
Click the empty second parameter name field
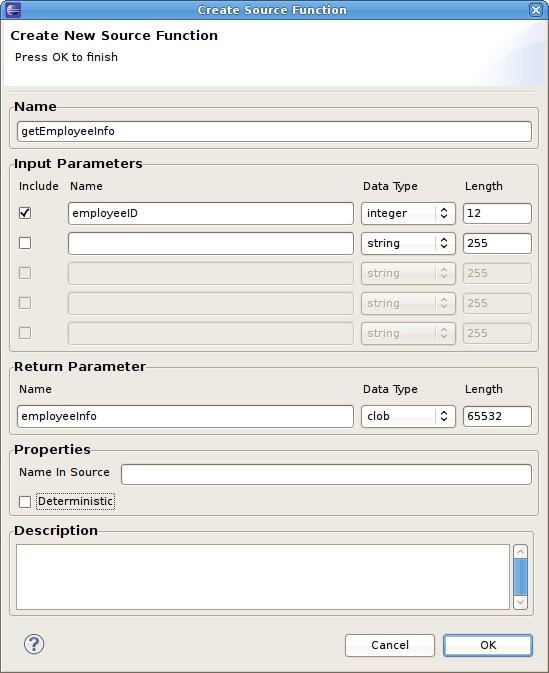(211, 243)
